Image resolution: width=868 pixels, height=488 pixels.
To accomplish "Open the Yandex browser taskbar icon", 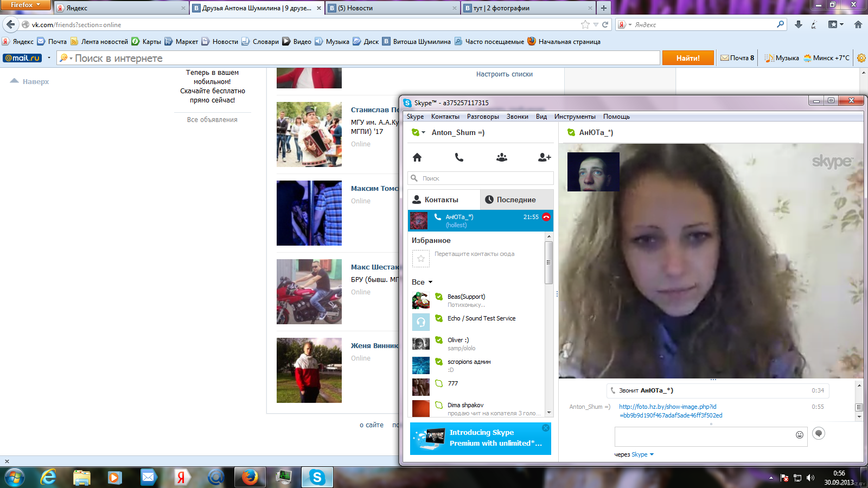I will pos(182,477).
